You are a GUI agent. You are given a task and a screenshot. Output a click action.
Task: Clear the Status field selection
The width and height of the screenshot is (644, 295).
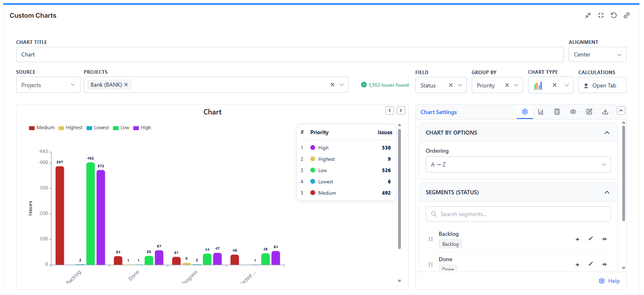click(x=451, y=85)
